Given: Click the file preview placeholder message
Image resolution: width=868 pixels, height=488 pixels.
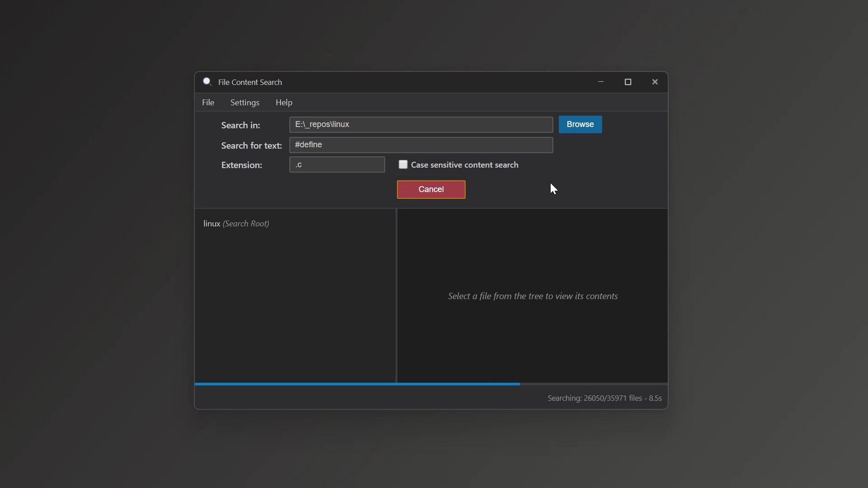Looking at the screenshot, I should coord(533,296).
